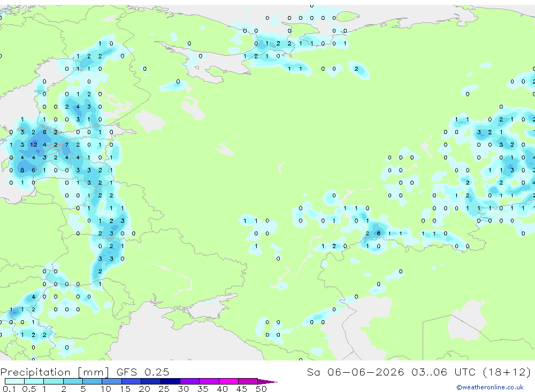This screenshot has height=392, width=535.
Task: Click the legend scale label '30'
Action: [x=183, y=389]
